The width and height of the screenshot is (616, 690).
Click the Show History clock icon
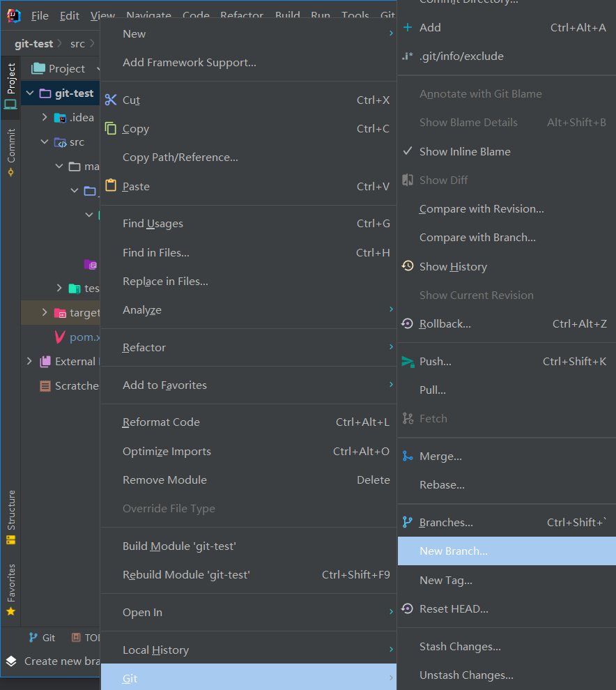point(408,266)
